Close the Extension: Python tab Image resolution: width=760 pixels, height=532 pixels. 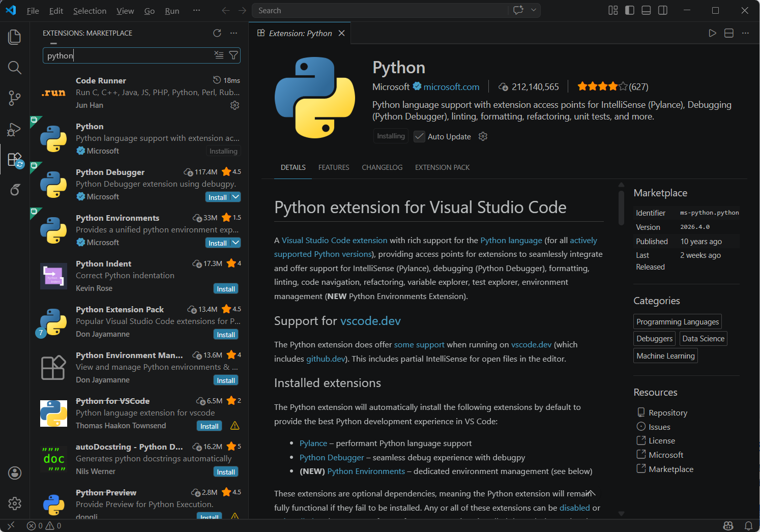tap(342, 33)
